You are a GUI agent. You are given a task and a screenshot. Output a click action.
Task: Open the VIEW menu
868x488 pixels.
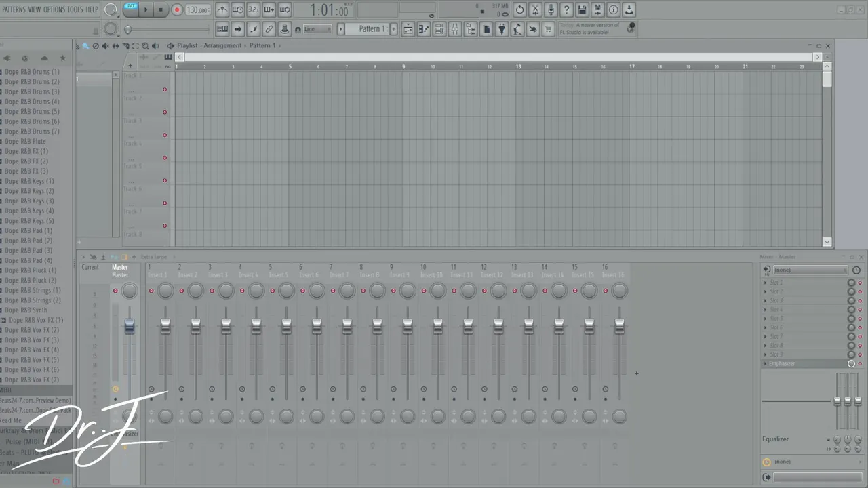[34, 9]
